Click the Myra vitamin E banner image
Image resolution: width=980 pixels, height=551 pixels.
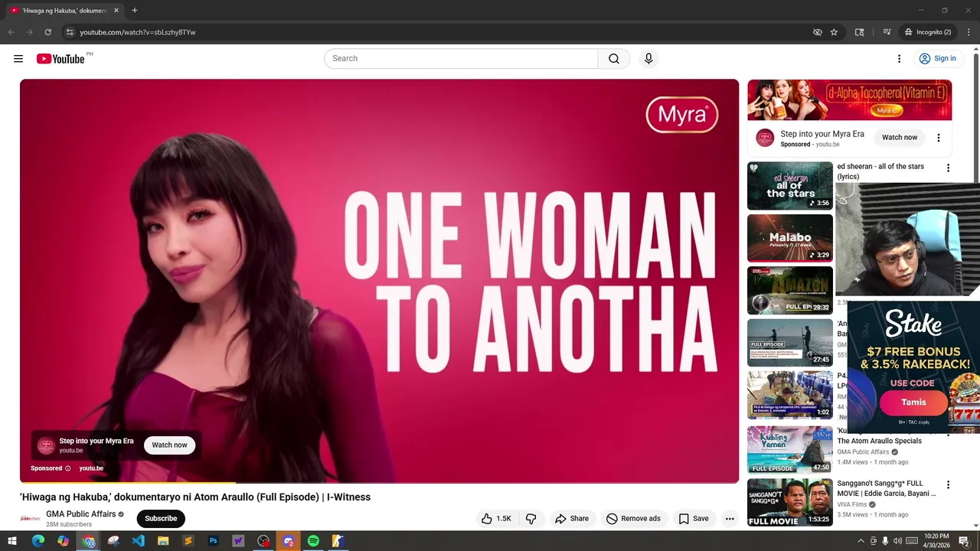pos(850,99)
